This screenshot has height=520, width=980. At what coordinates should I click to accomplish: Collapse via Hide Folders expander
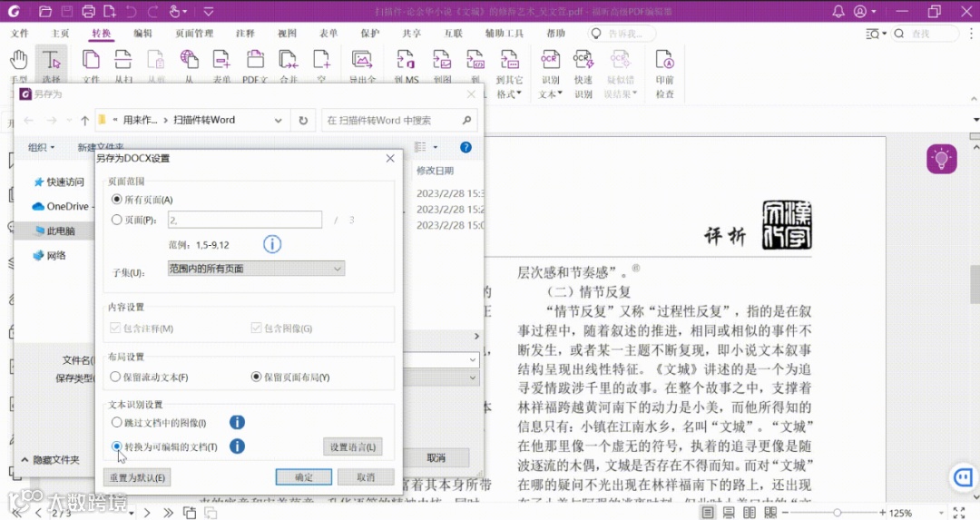(x=51, y=460)
